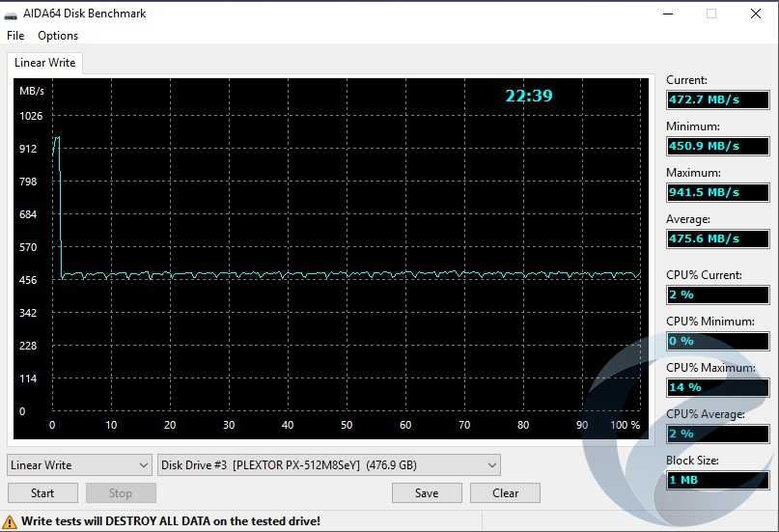The width and height of the screenshot is (779, 532).
Task: Click the yellow warning triangle icon
Action: pyautogui.click(x=10, y=521)
